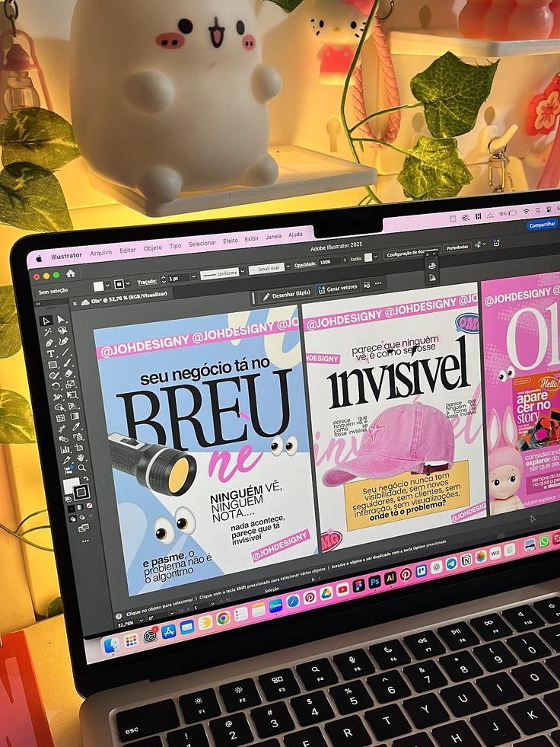Open the Arquivo menu
The width and height of the screenshot is (560, 747).
point(100,252)
